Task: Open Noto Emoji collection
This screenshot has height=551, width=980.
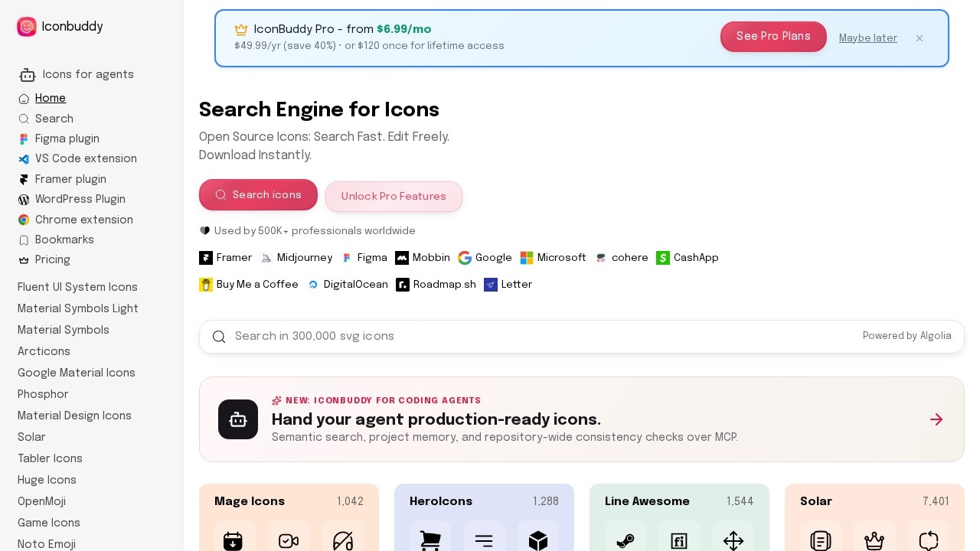Action: click(47, 544)
